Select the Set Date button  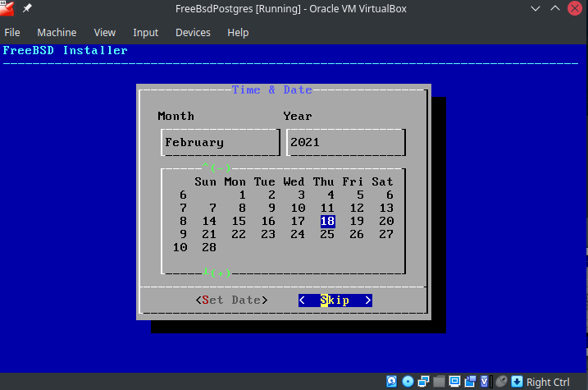click(231, 300)
